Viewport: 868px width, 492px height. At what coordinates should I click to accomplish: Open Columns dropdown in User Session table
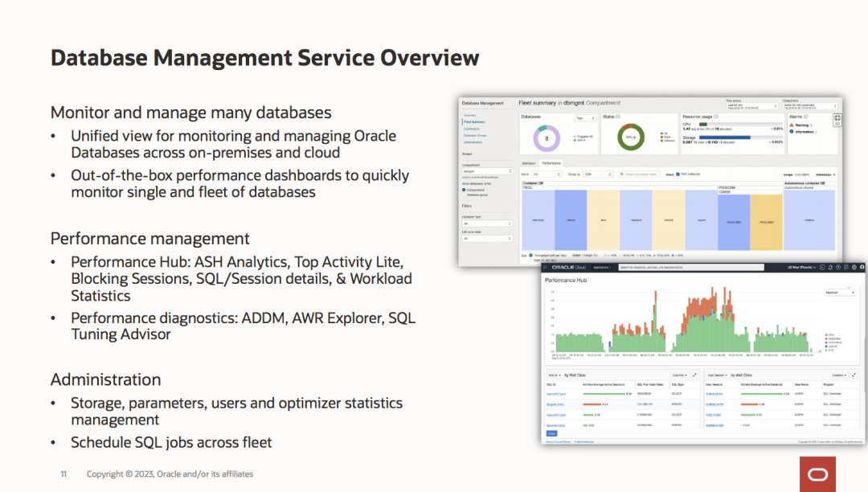coord(838,375)
